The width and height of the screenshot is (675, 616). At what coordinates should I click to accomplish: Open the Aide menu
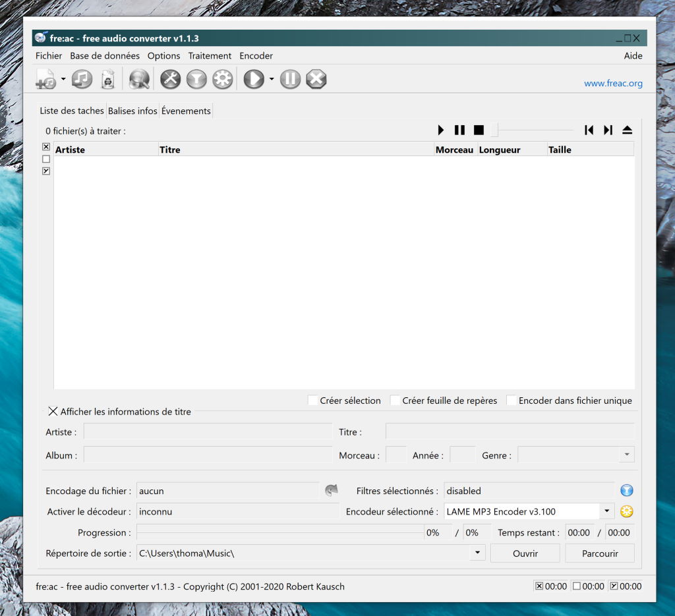click(633, 56)
